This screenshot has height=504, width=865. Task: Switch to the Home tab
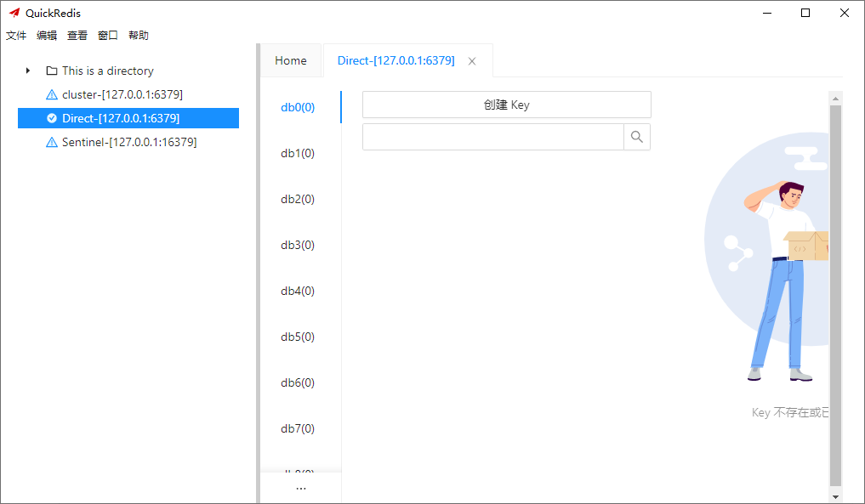click(x=291, y=60)
